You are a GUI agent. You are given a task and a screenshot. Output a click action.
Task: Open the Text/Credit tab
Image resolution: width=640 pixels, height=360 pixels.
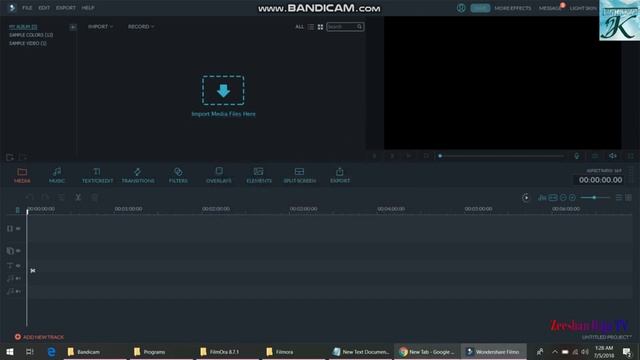click(x=97, y=175)
